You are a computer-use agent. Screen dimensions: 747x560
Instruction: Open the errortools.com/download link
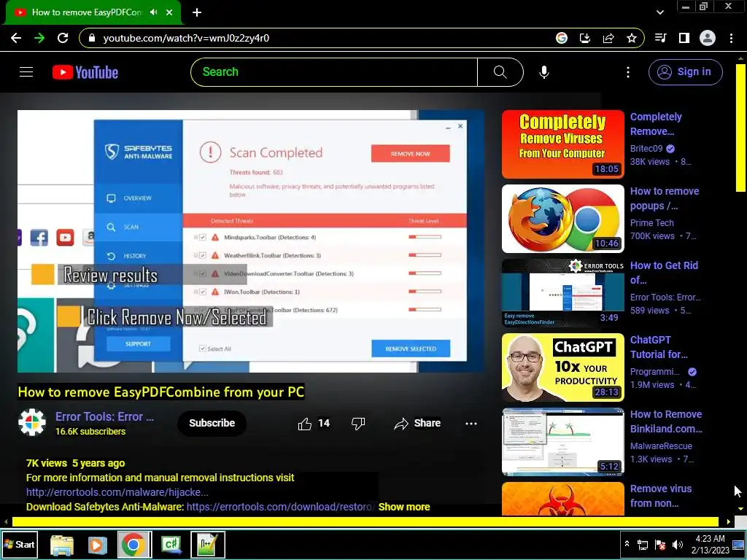point(281,507)
